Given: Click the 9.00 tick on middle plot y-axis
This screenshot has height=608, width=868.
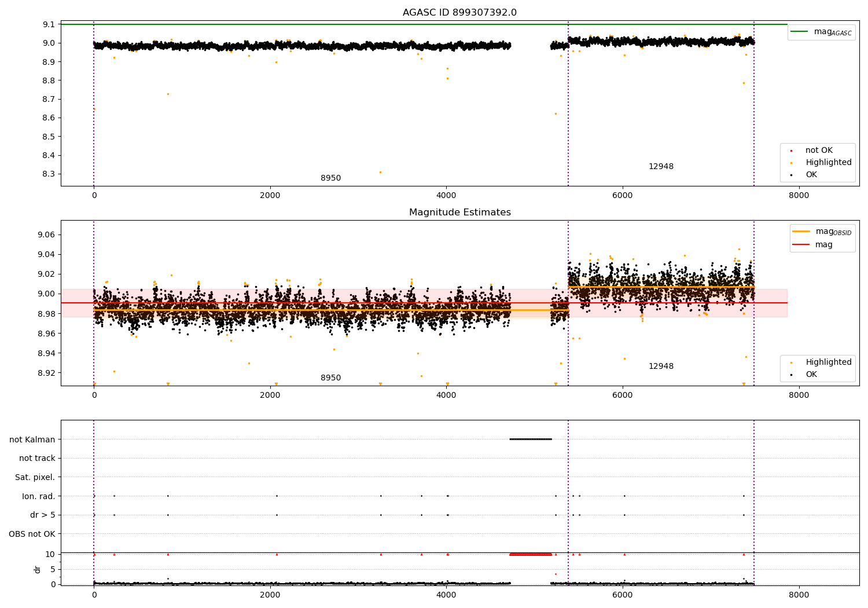Looking at the screenshot, I should point(46,294).
